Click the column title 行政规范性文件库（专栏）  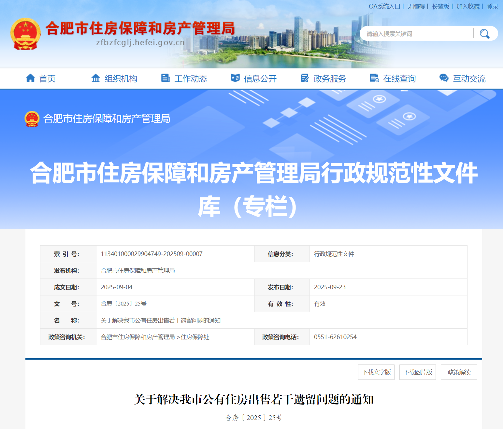[x=254, y=189]
